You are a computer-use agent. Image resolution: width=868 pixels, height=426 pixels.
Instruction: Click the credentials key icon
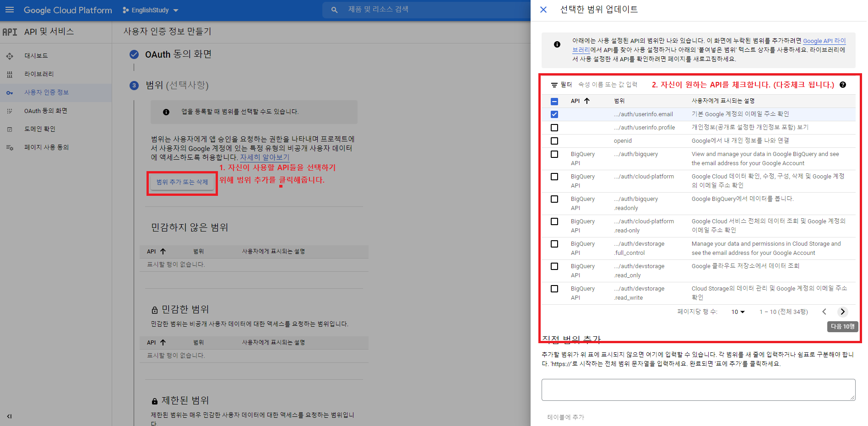click(x=10, y=92)
